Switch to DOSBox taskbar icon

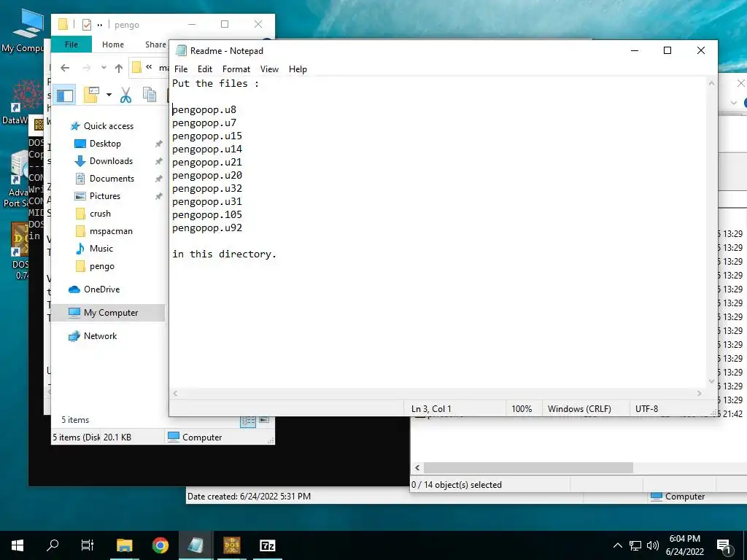[231, 545]
